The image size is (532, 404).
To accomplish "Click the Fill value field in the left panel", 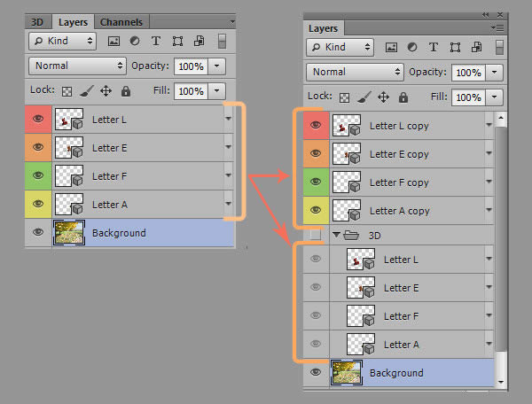I will [189, 90].
